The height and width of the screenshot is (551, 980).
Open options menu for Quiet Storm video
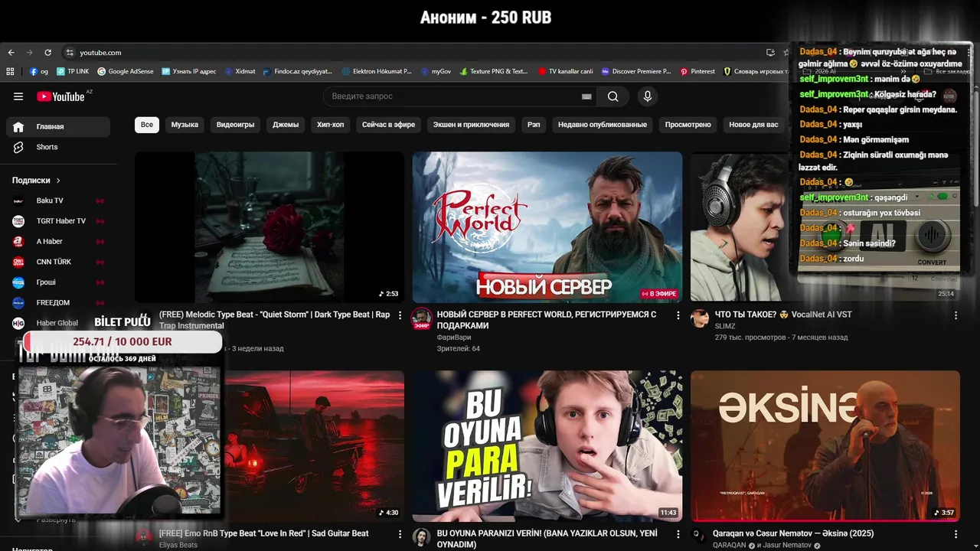tap(400, 315)
